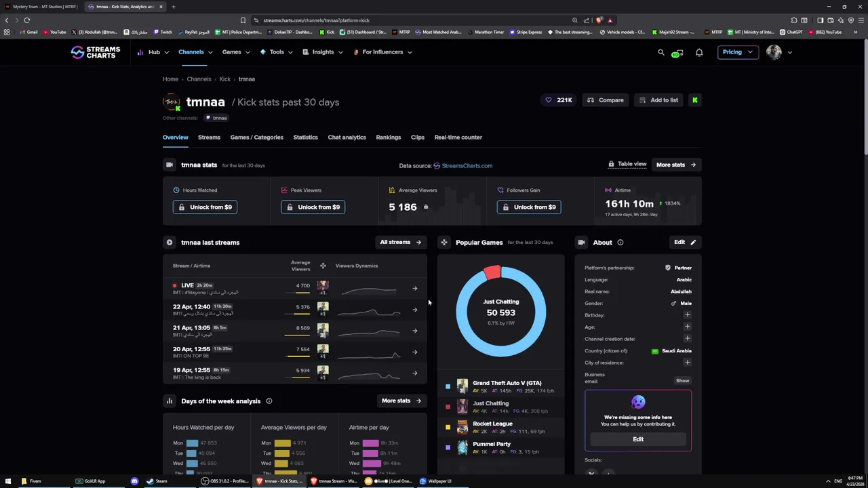Click the Kick platform icon near Add to list
This screenshot has height=488, width=868.
click(x=695, y=100)
